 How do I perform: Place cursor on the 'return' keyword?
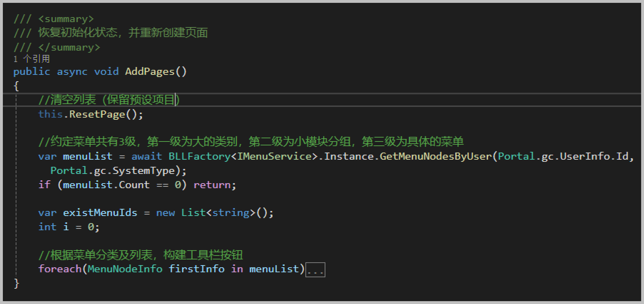click(212, 185)
